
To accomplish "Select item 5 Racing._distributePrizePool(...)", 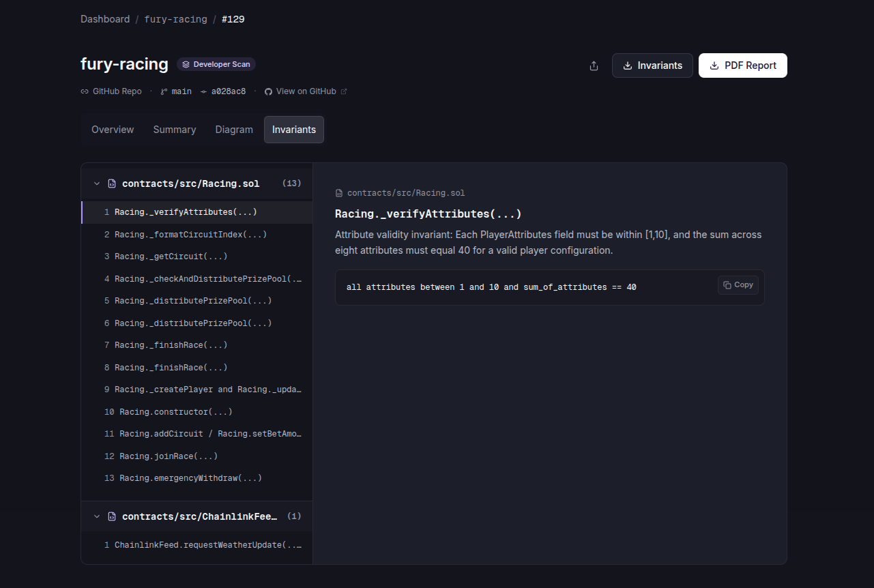I will coord(197,301).
